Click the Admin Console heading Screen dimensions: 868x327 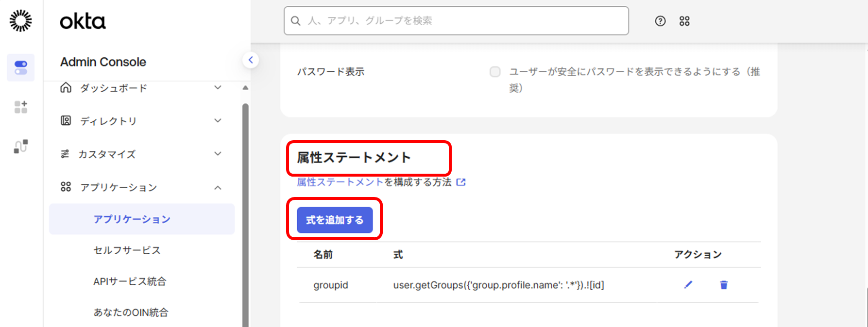103,62
